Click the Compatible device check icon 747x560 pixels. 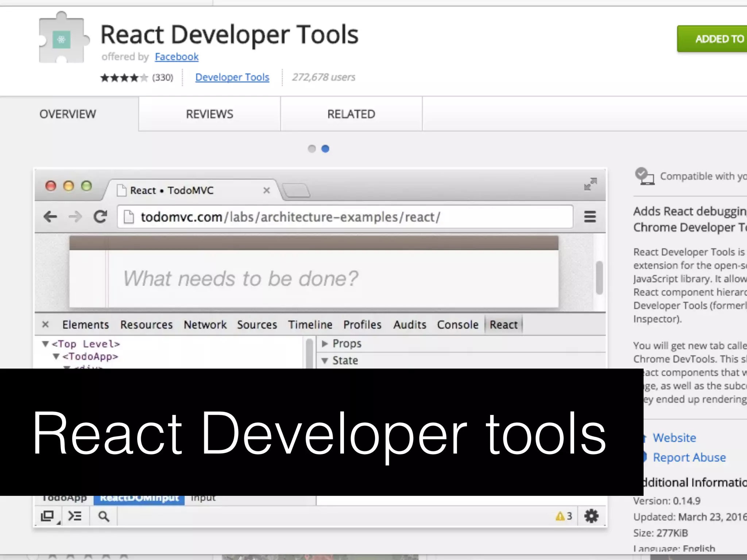pyautogui.click(x=644, y=176)
